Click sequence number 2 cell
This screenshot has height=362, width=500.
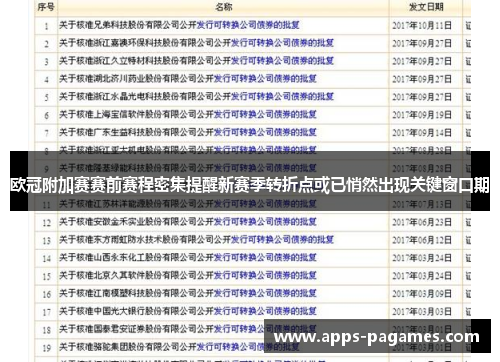pyautogui.click(x=46, y=44)
